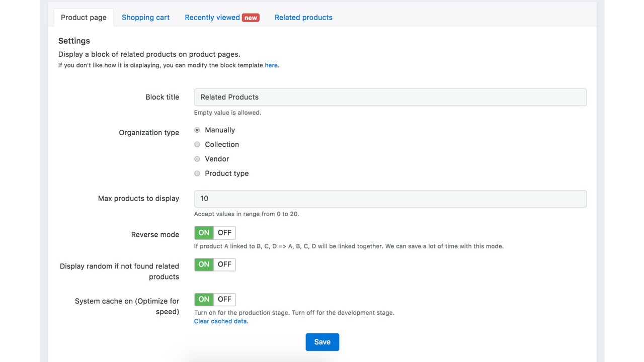
Task: Click the Product page tab
Action: click(x=84, y=17)
